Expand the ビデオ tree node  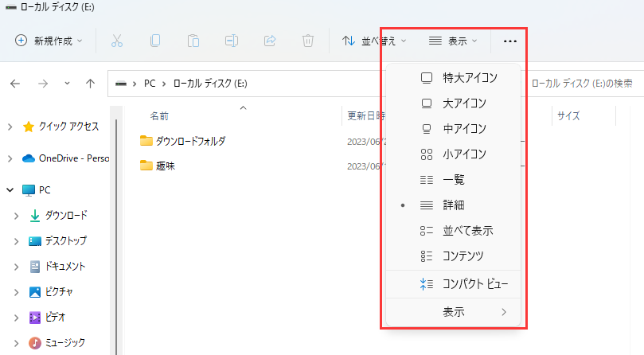point(17,318)
